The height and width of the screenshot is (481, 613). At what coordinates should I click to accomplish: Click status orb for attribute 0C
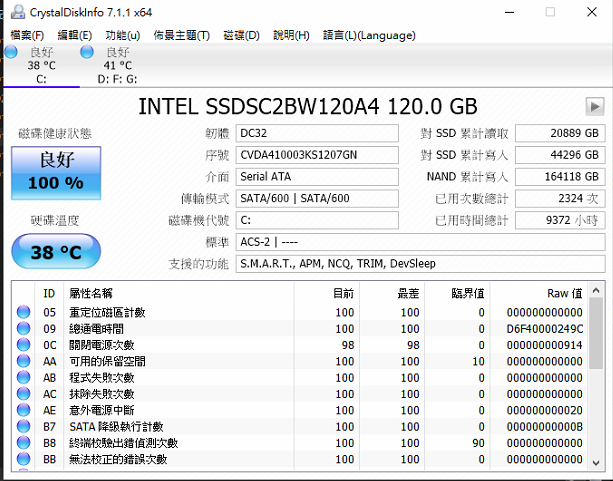click(x=23, y=345)
